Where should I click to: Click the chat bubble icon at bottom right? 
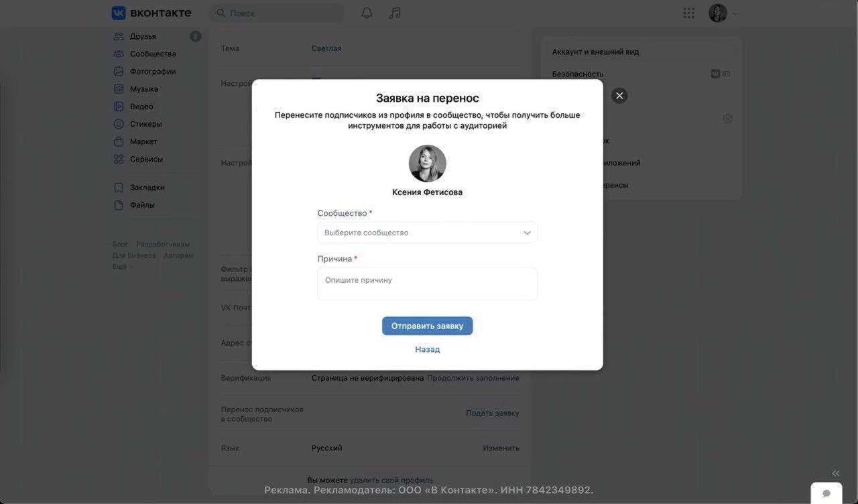[x=826, y=493]
